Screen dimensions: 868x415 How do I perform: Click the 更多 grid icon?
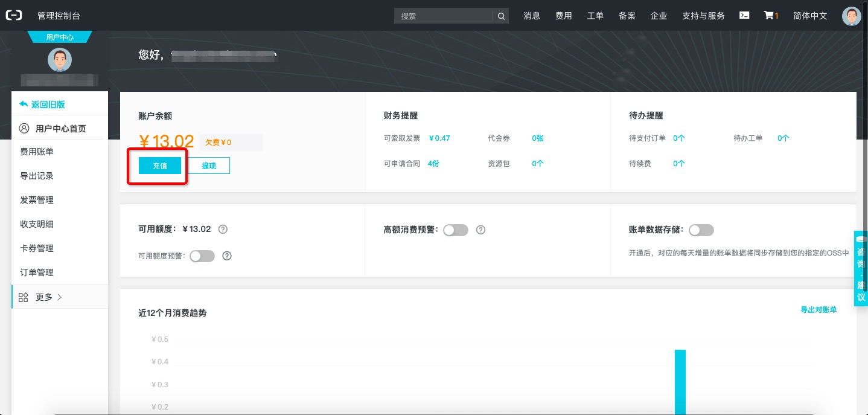[24, 297]
